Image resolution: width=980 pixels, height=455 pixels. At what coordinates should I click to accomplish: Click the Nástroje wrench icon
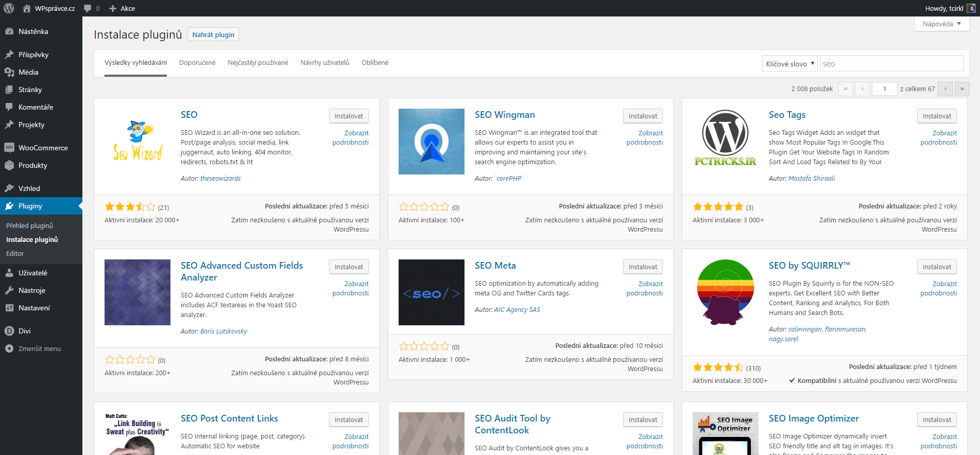click(9, 290)
